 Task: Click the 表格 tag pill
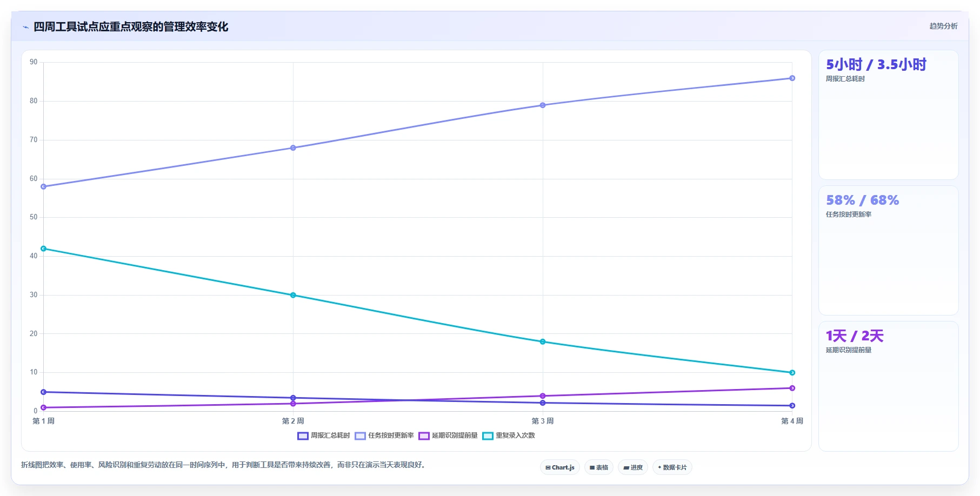599,467
